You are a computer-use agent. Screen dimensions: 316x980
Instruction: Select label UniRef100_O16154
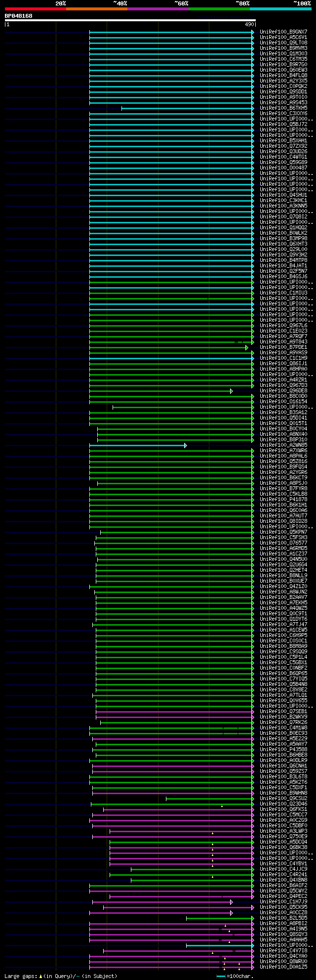[x=283, y=402]
